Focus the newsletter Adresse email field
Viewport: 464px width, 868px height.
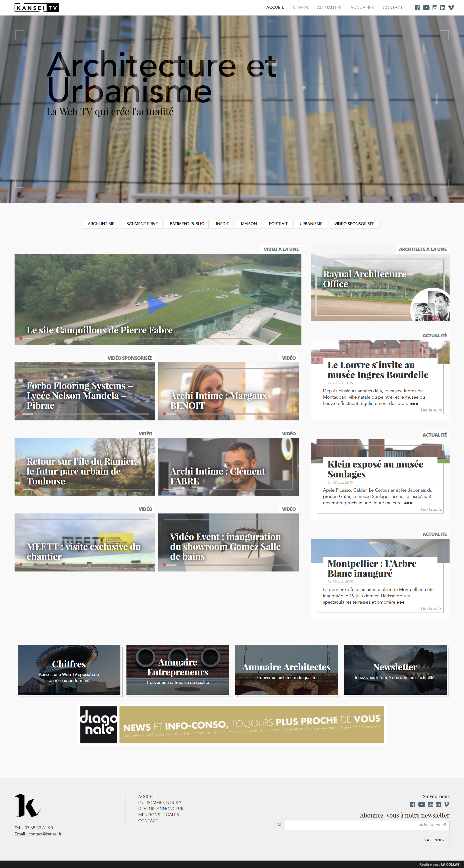click(x=367, y=825)
